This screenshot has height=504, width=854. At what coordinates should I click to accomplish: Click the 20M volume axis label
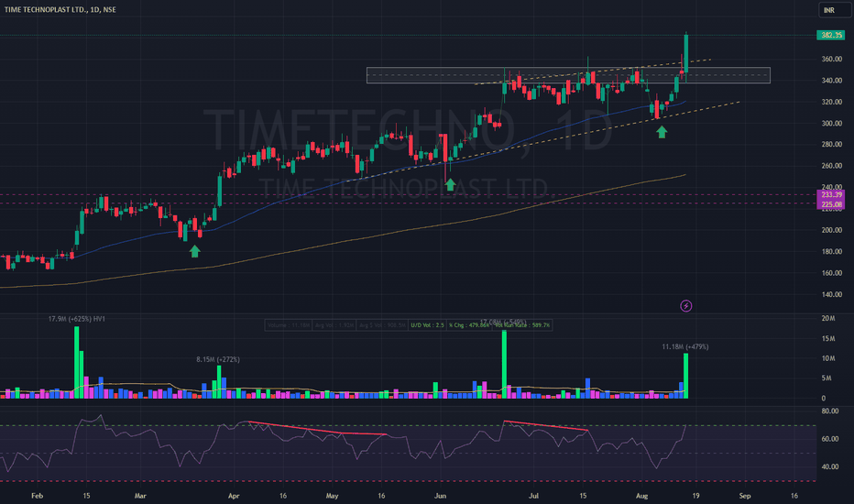tap(827, 318)
